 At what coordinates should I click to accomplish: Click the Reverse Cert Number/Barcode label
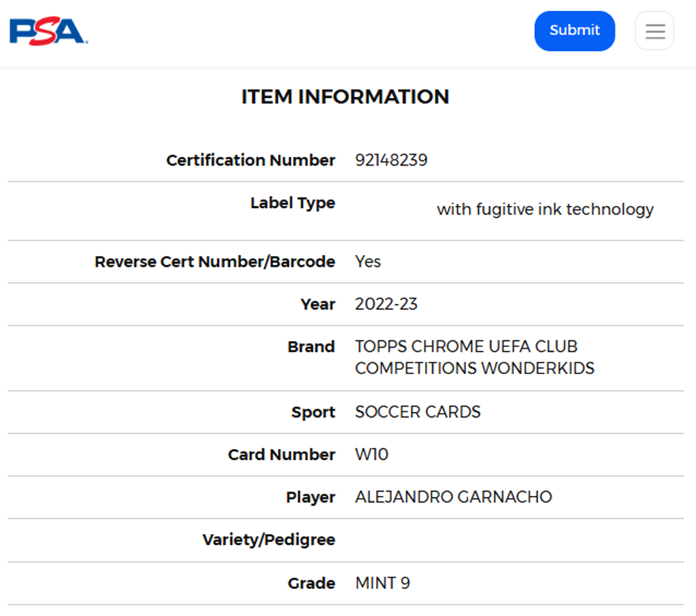click(x=215, y=262)
